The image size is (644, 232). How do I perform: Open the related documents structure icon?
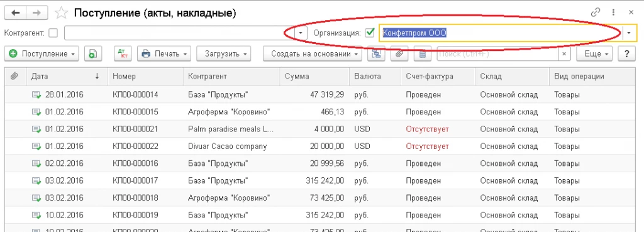[x=376, y=54]
